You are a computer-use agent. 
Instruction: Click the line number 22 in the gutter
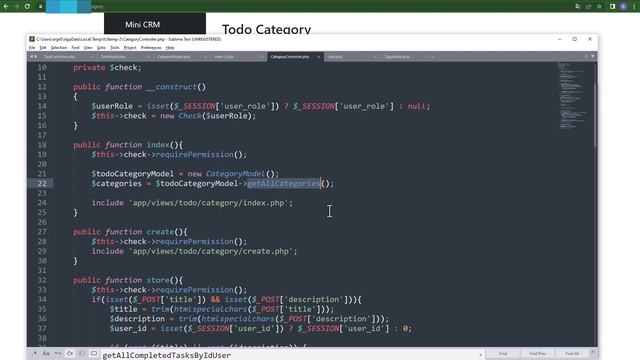point(42,183)
